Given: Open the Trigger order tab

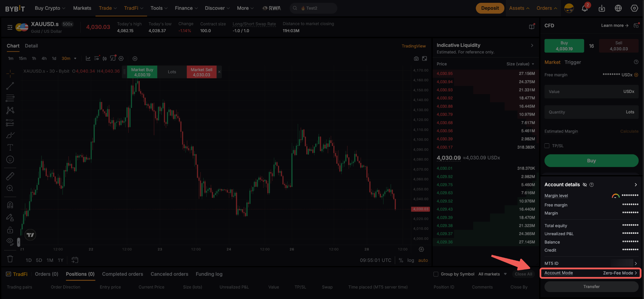Looking at the screenshot, I should (x=573, y=62).
